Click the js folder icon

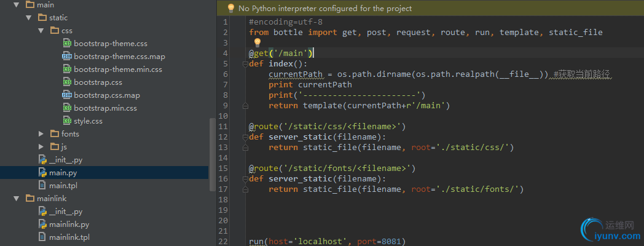click(x=55, y=146)
